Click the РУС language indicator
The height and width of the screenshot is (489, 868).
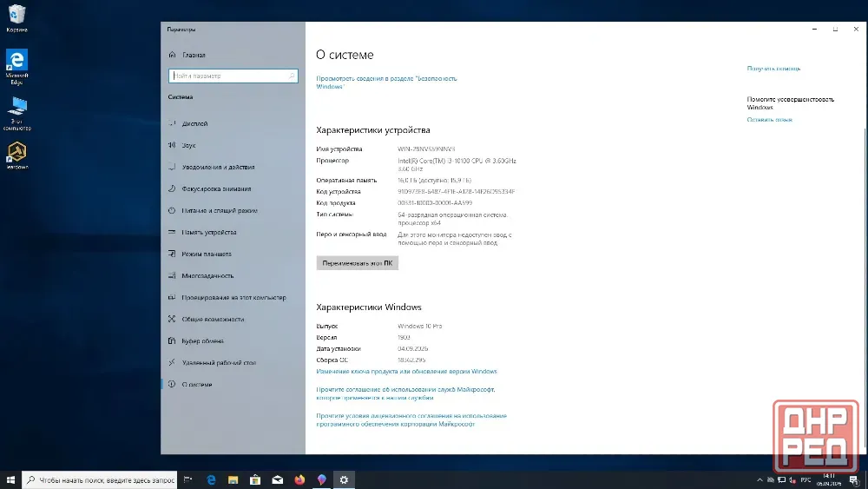coord(806,480)
